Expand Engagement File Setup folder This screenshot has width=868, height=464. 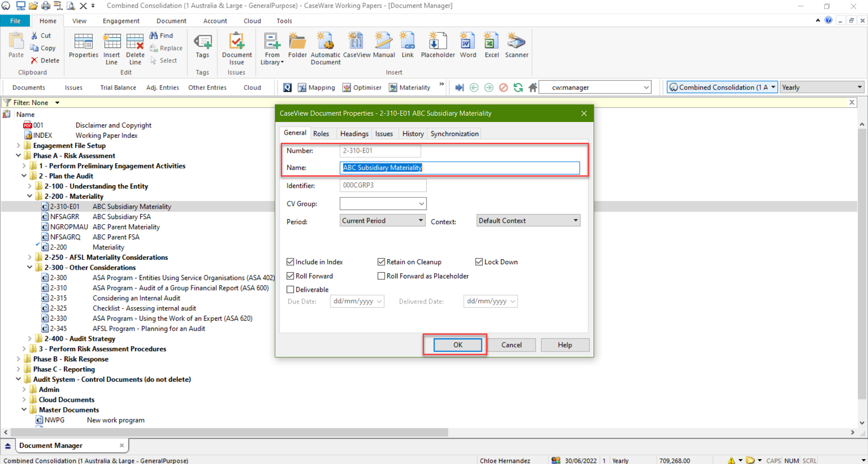click(18, 145)
